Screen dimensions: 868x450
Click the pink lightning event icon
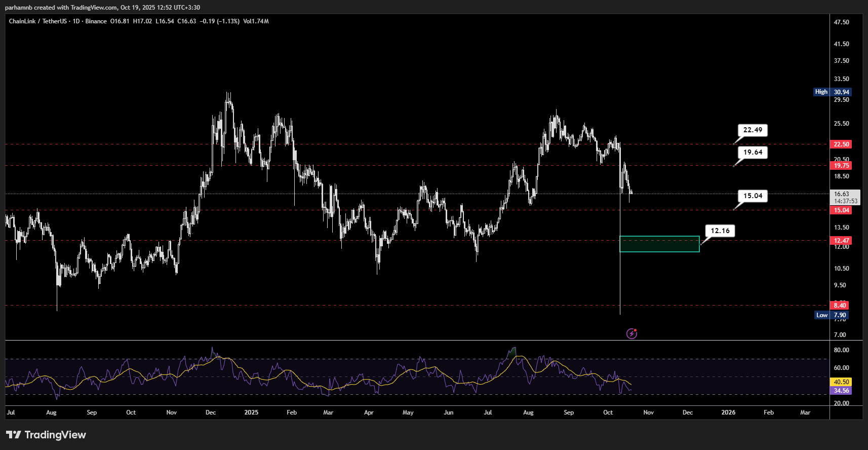632,333
